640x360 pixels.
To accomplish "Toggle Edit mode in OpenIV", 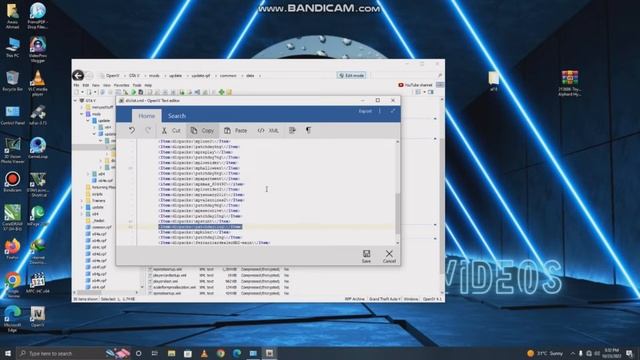I will (x=351, y=76).
